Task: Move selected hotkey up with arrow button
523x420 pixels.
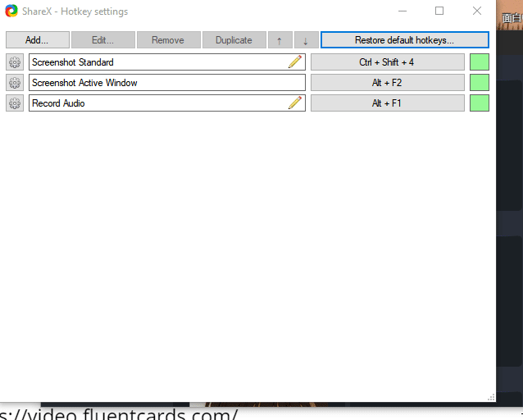Action: (280, 40)
